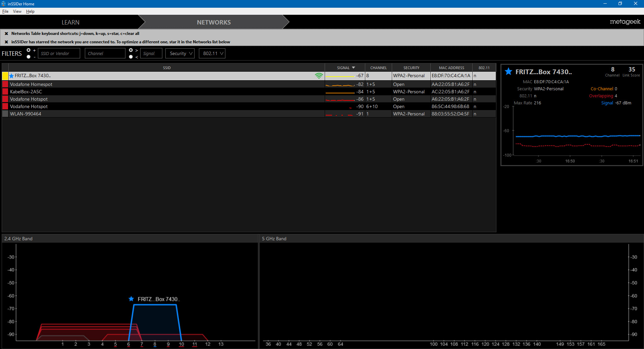This screenshot has width=644, height=349.
Task: Open the File menu
Action: (x=5, y=11)
